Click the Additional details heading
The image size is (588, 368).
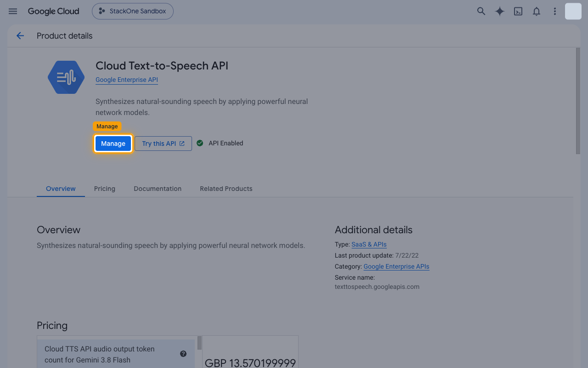(x=373, y=230)
